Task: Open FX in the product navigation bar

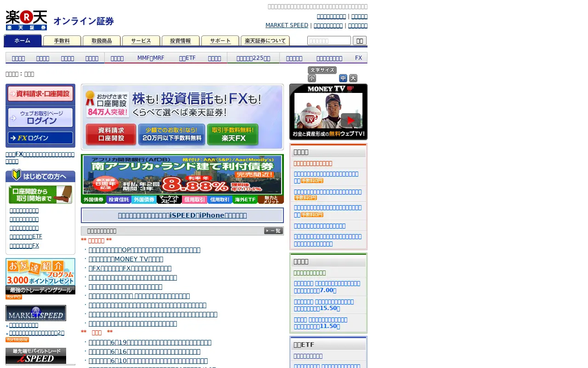Action: pos(359,58)
